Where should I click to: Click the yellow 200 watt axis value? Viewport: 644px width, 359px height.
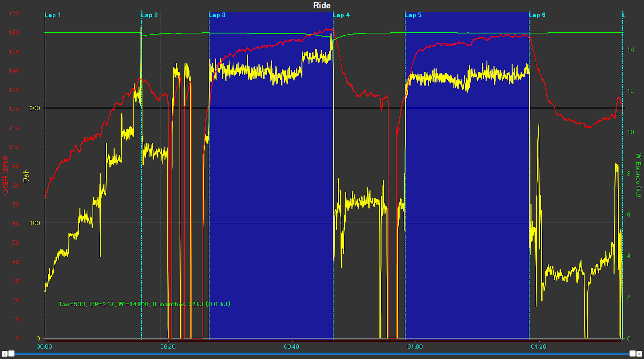[35, 108]
